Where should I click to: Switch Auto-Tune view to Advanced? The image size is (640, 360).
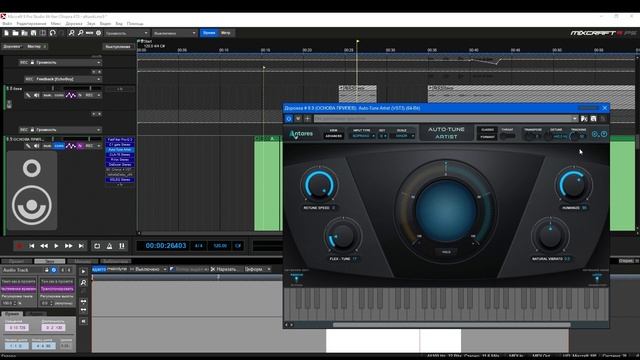pos(333,136)
